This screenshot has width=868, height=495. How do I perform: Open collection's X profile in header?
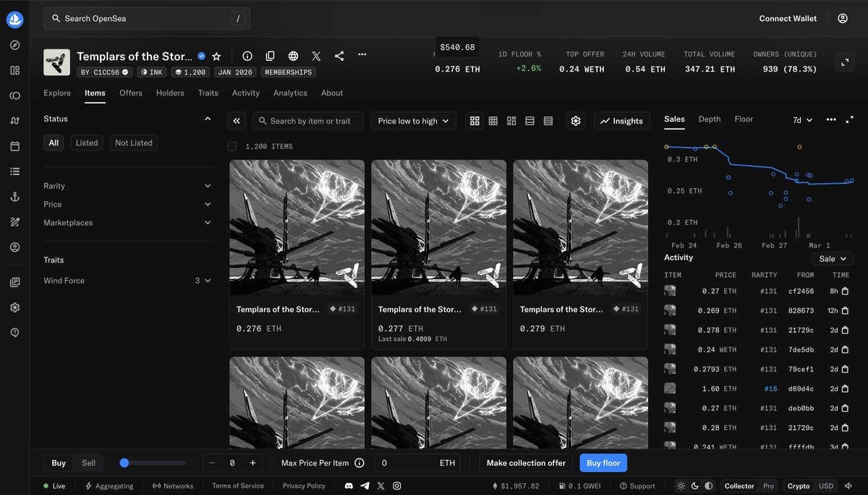[316, 56]
